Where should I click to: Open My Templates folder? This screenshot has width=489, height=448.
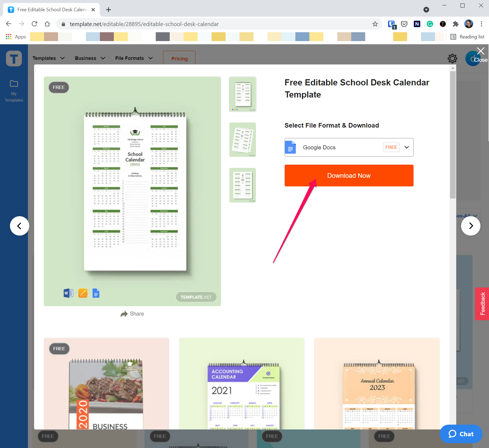[14, 91]
